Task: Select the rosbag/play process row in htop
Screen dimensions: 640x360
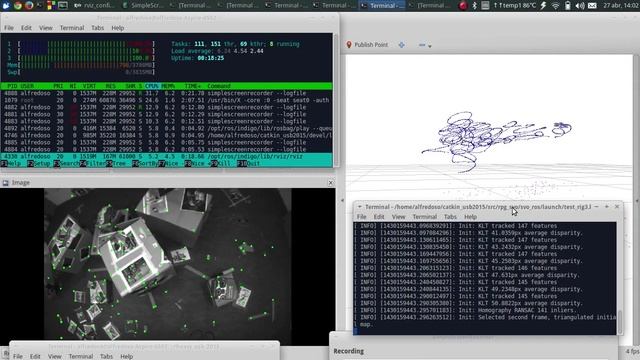Action: tap(167, 128)
